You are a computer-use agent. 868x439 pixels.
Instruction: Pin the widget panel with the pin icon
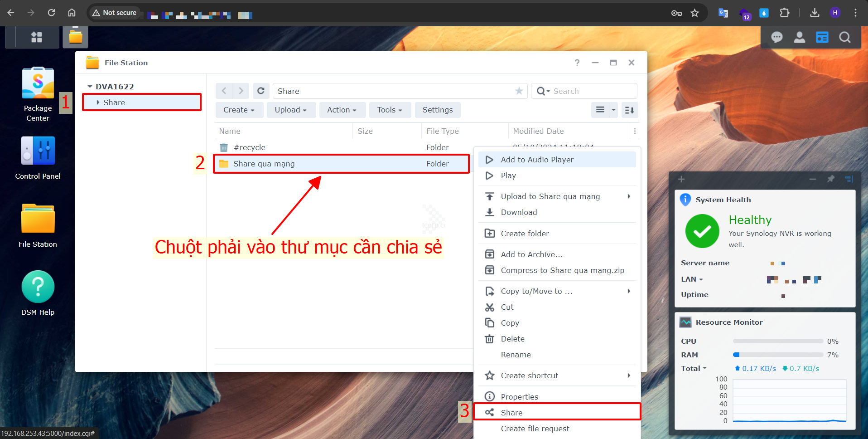click(x=830, y=179)
